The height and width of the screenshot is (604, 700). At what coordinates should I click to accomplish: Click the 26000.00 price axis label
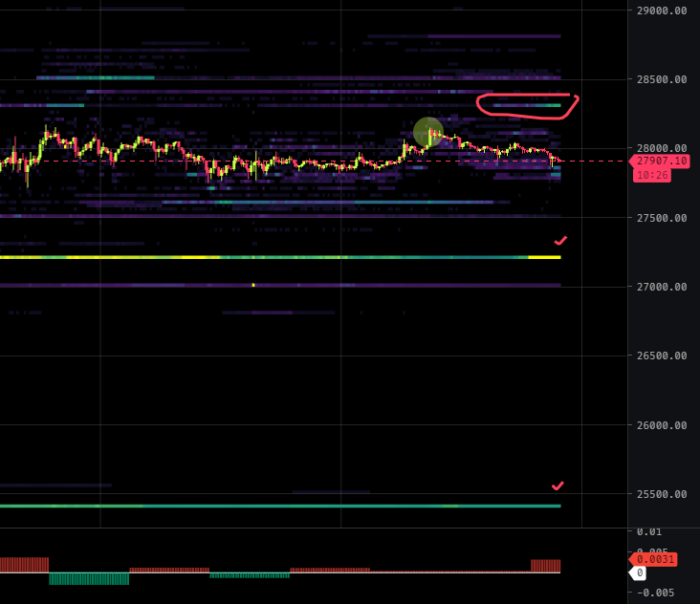click(x=662, y=425)
